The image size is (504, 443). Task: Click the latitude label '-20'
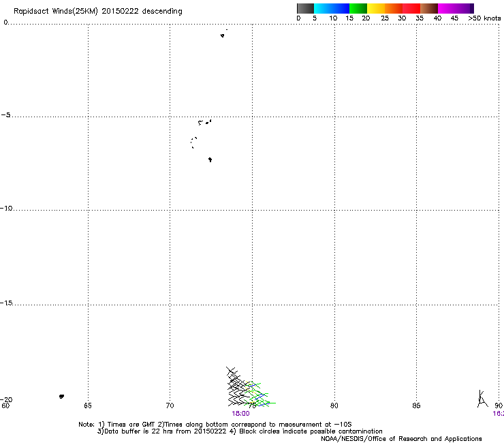point(6,399)
